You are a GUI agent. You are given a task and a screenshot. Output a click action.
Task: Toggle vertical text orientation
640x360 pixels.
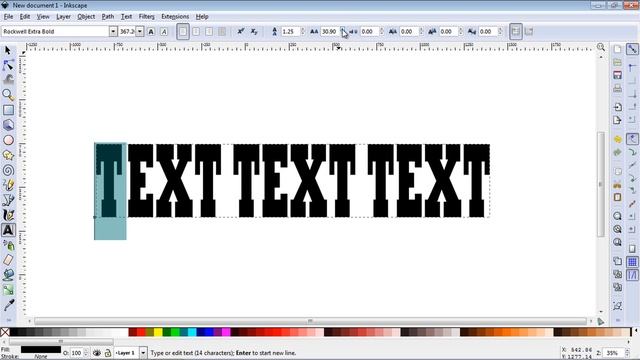click(529, 31)
